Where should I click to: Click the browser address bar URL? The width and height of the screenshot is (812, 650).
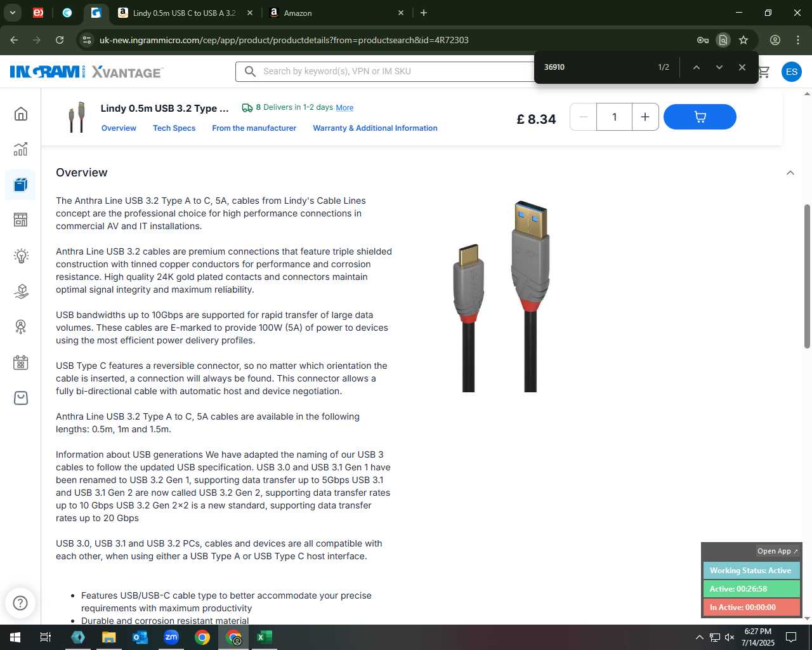click(284, 40)
